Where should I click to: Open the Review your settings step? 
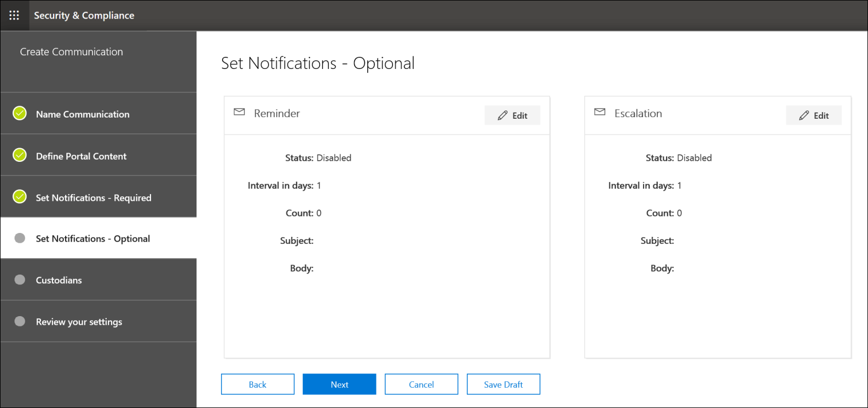click(99, 321)
